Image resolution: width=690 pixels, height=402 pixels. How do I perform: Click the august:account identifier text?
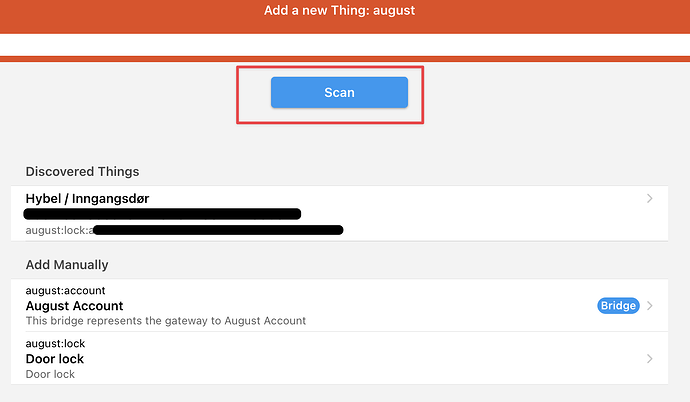point(65,291)
